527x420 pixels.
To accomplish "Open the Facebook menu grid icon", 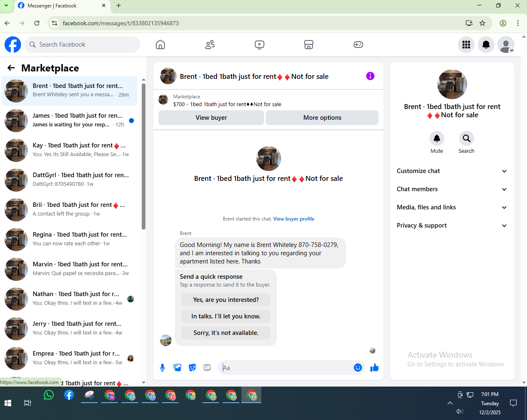I will pyautogui.click(x=466, y=45).
